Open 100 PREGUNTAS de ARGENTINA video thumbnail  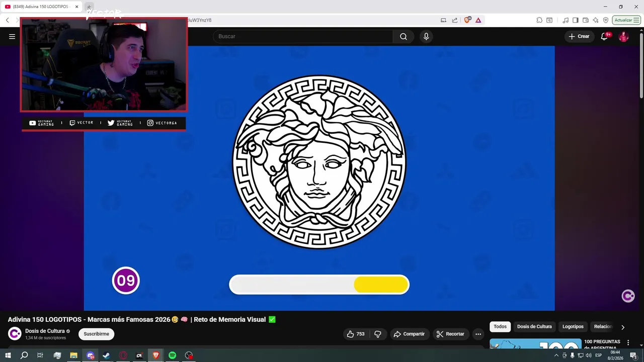click(x=535, y=343)
